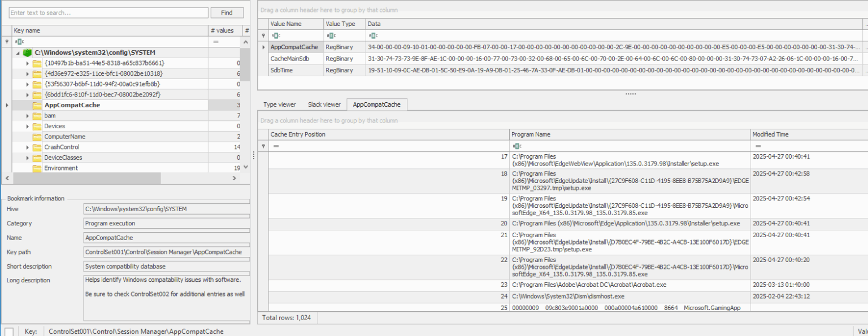Expand the Devices registry key
Image resolution: width=868 pixels, height=336 pixels.
(x=27, y=126)
